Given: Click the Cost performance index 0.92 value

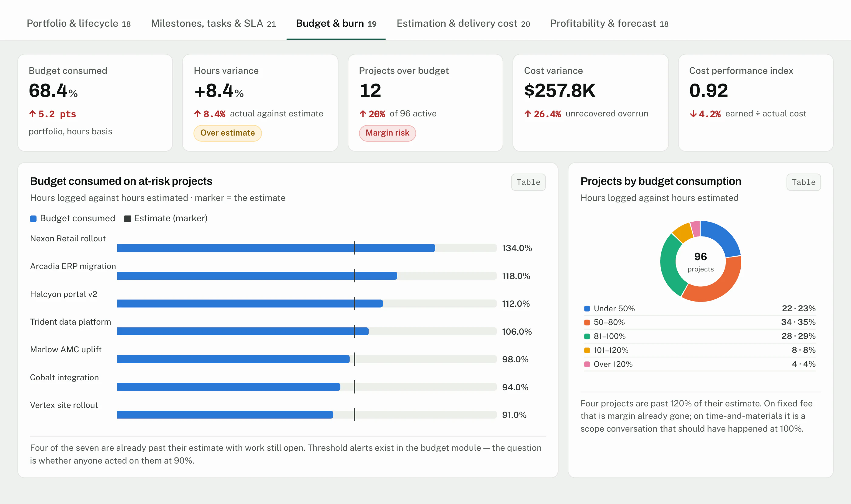Looking at the screenshot, I should coord(708,91).
